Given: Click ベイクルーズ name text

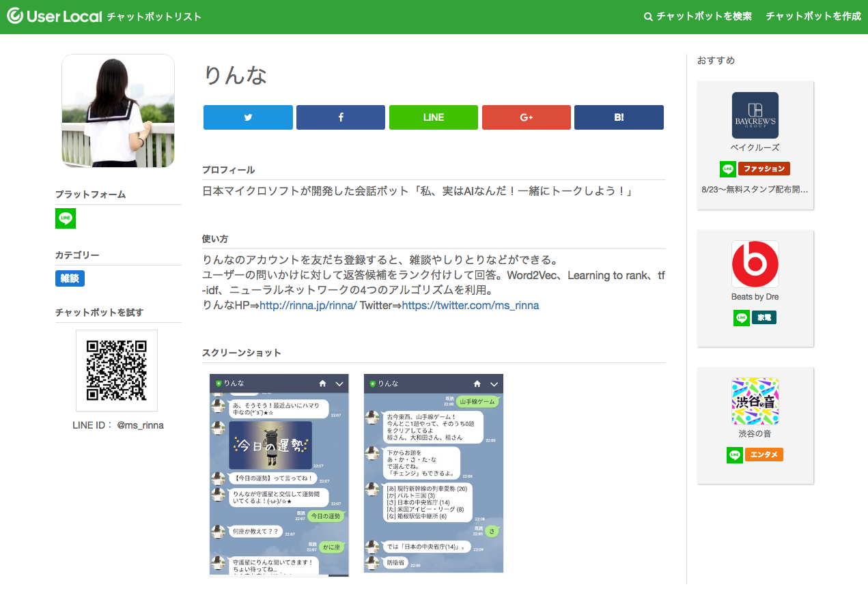Looking at the screenshot, I should 755,147.
